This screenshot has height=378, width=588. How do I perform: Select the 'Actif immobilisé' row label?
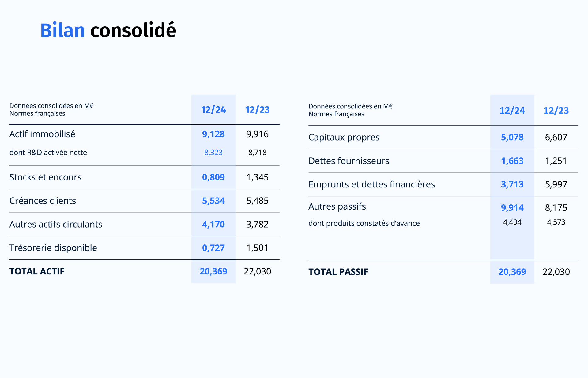[x=42, y=134]
